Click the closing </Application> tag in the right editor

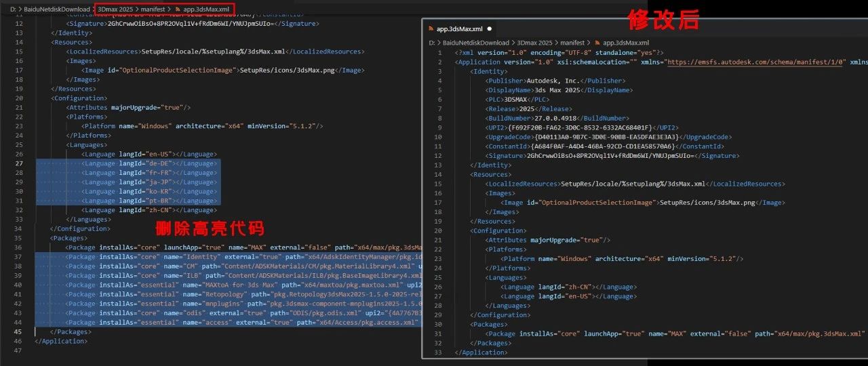click(481, 352)
